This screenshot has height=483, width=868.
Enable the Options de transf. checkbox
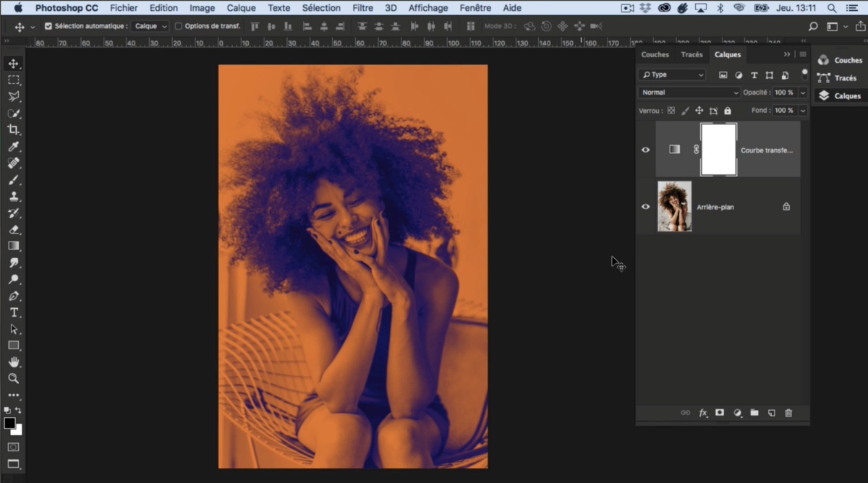(179, 26)
